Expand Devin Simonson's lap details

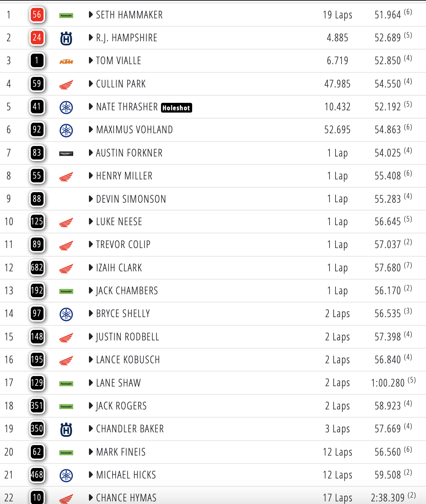(x=91, y=199)
